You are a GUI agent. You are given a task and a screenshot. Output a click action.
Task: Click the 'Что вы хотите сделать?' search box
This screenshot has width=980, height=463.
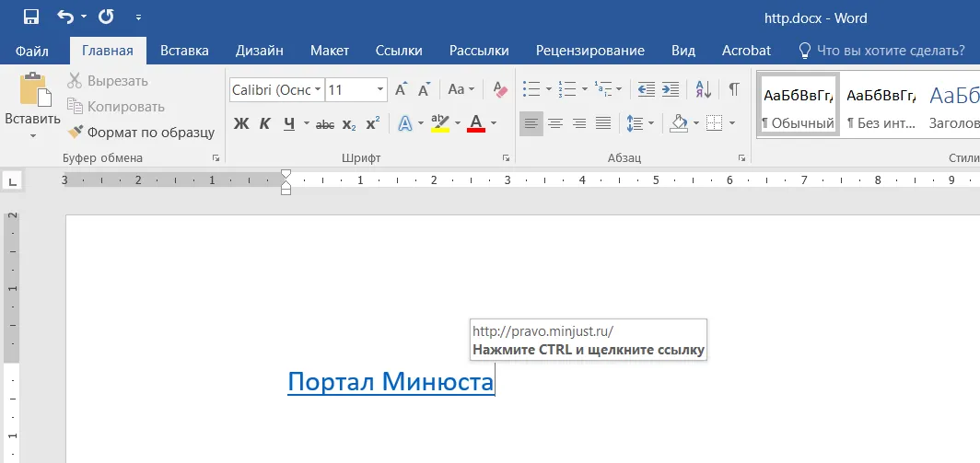click(x=882, y=51)
